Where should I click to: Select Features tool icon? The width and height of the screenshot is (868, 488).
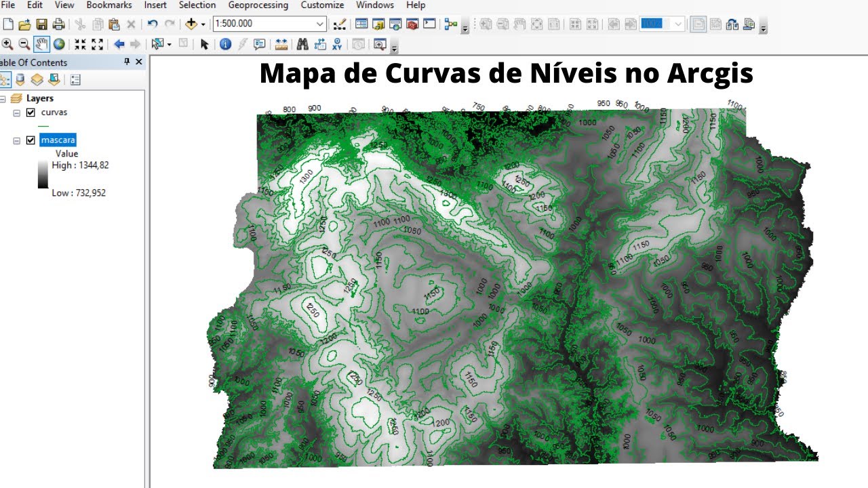(x=157, y=44)
